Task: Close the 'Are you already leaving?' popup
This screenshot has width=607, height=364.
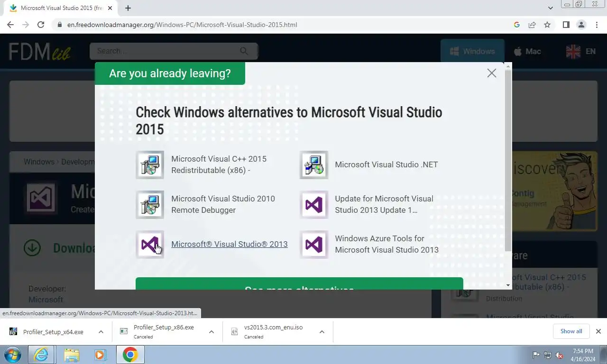Action: (x=492, y=73)
